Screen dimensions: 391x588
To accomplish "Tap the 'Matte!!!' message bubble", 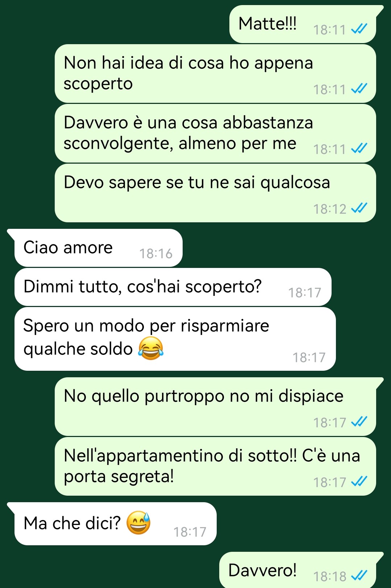I will tap(303, 24).
